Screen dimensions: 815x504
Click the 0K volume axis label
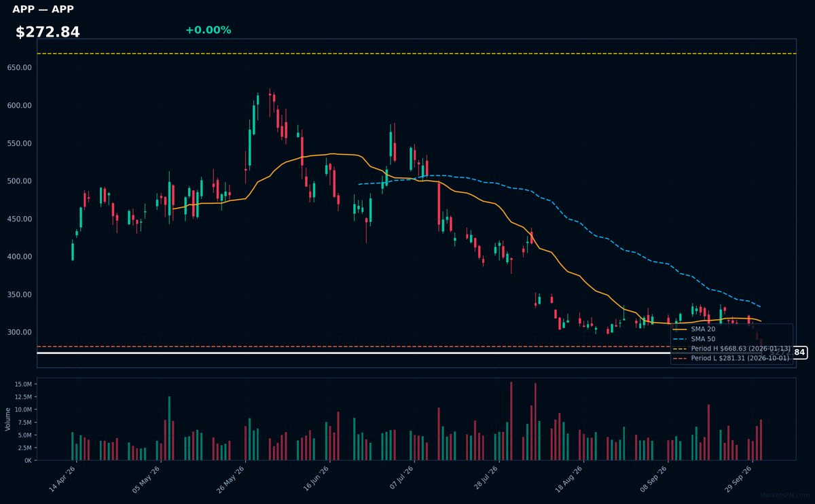coord(28,461)
